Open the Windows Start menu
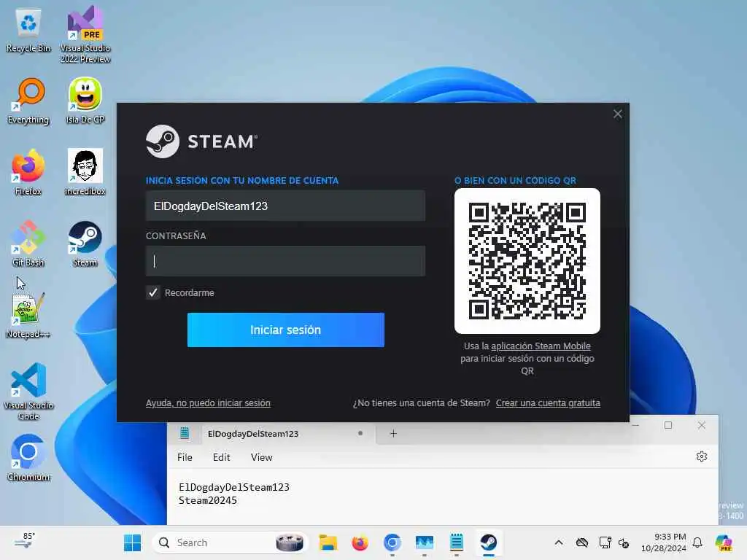Screen dimensions: 747x560 tap(132, 542)
